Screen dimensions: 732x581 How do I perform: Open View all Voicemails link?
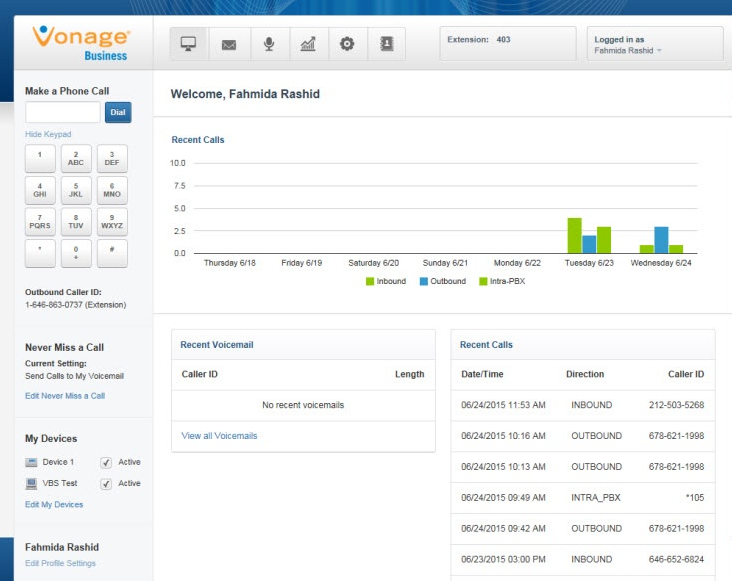pyautogui.click(x=219, y=436)
